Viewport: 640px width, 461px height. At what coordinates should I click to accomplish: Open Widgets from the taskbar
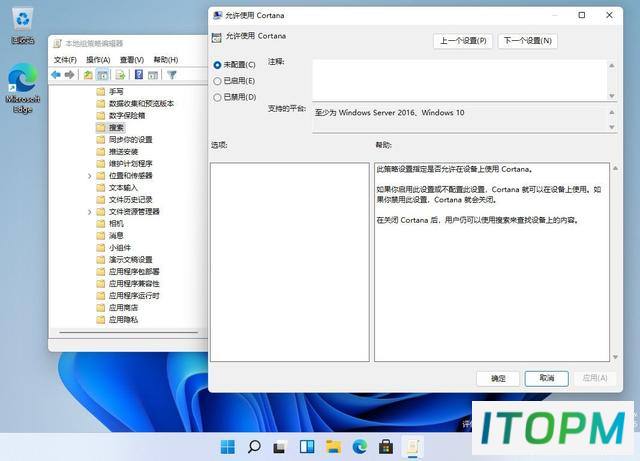click(307, 446)
